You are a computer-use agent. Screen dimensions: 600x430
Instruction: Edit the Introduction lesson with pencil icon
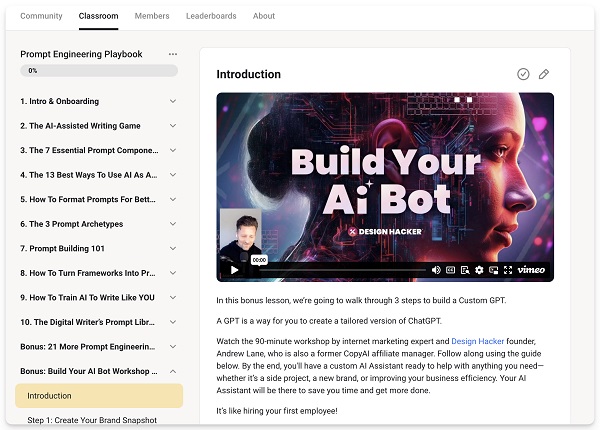click(544, 74)
